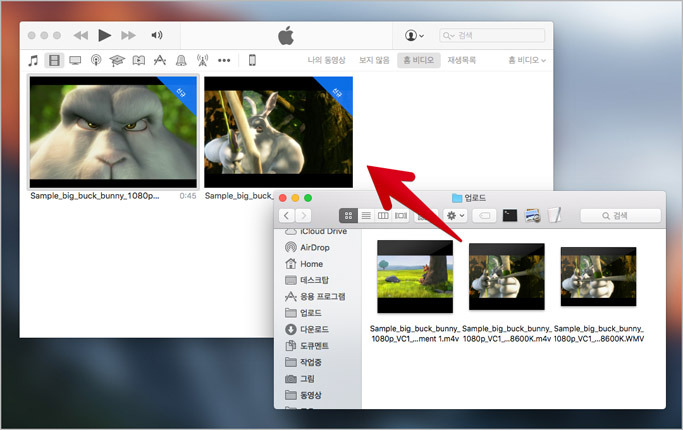Open 응용 프로그램 in the Finder sidebar
The image size is (683, 430).
(x=314, y=297)
